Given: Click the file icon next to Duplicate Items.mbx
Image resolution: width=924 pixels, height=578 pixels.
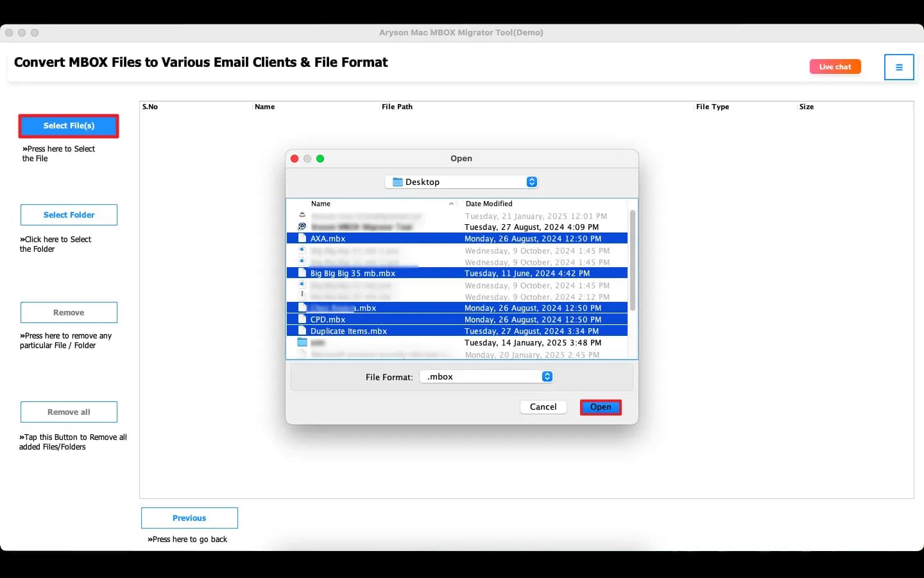Looking at the screenshot, I should click(302, 331).
